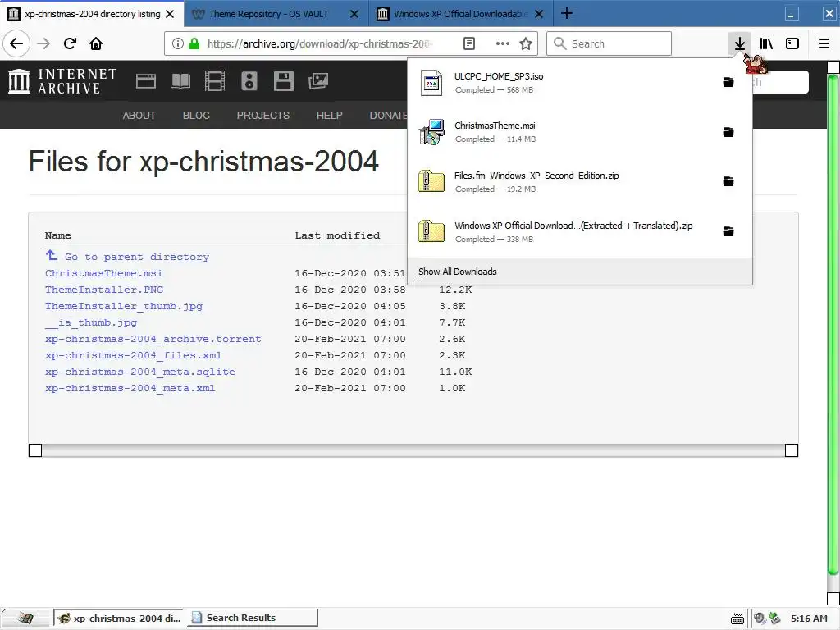Screen dimensions: 840x630
Task: Open __ia_thumb.jpg link
Action: [x=91, y=322]
